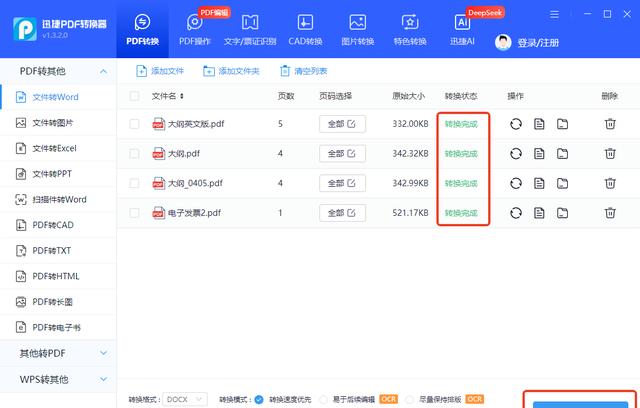Select 转换速度优先 conversion mode
Screen dimensions: 640x408
point(259,399)
